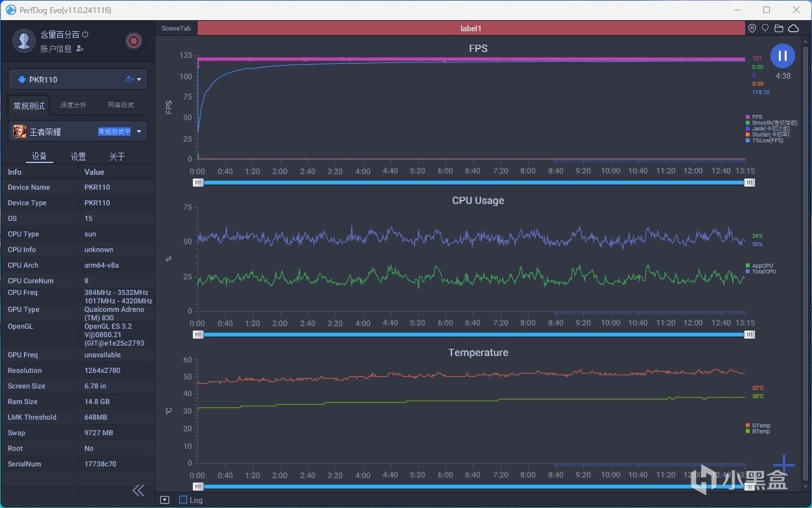Open the folder icon for saved records

778,29
